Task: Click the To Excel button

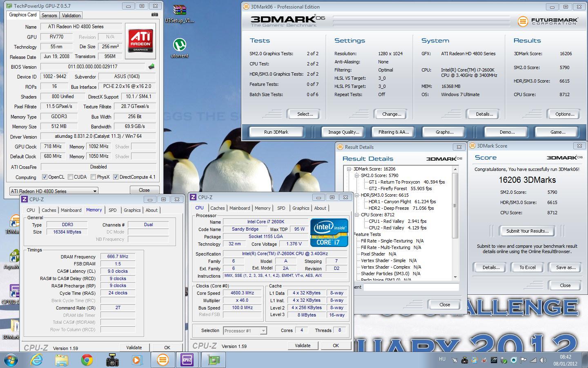Action: pyautogui.click(x=527, y=267)
